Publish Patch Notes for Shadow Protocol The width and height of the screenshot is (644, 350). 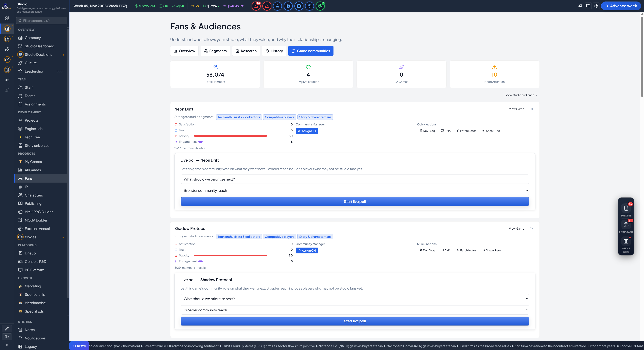(467, 250)
